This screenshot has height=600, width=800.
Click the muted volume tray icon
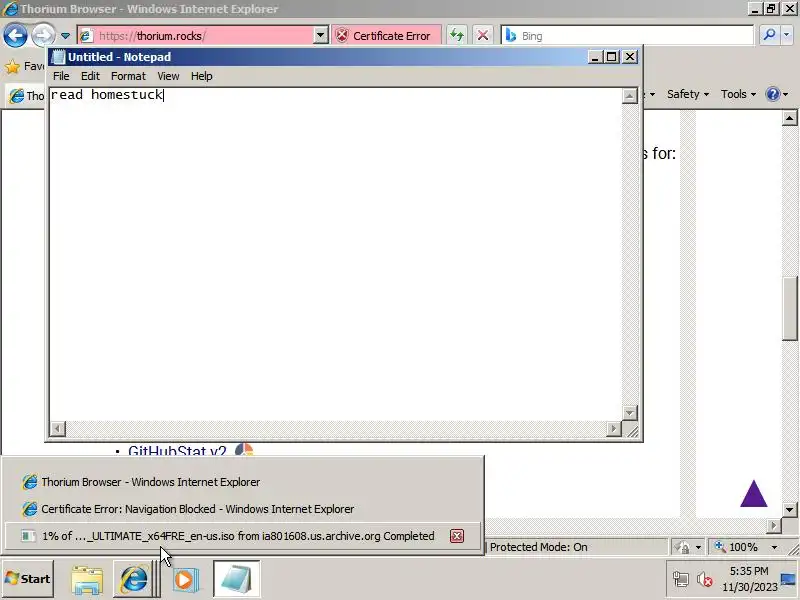(705, 580)
